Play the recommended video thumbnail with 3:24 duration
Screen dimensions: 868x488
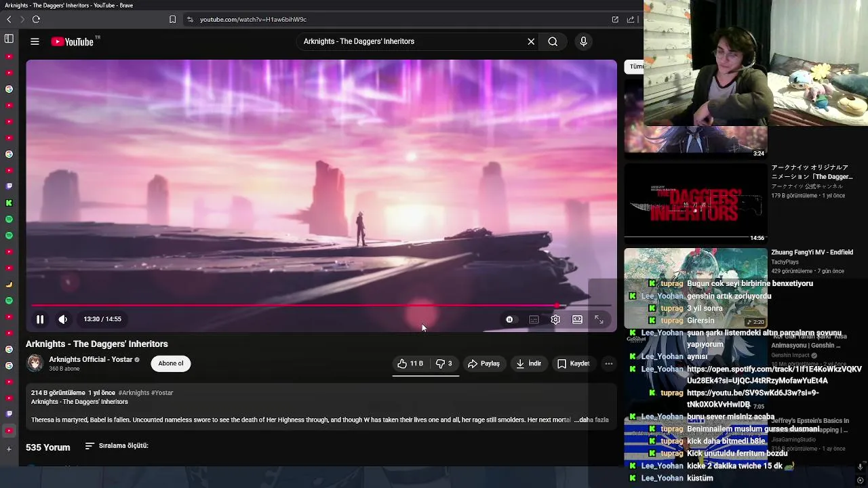(695, 119)
